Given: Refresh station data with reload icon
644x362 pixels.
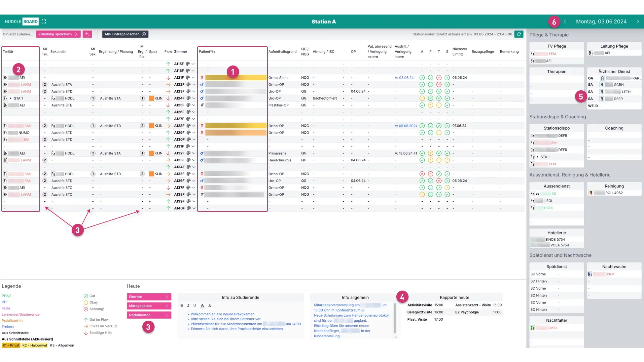Looking at the screenshot, I should 519,34.
